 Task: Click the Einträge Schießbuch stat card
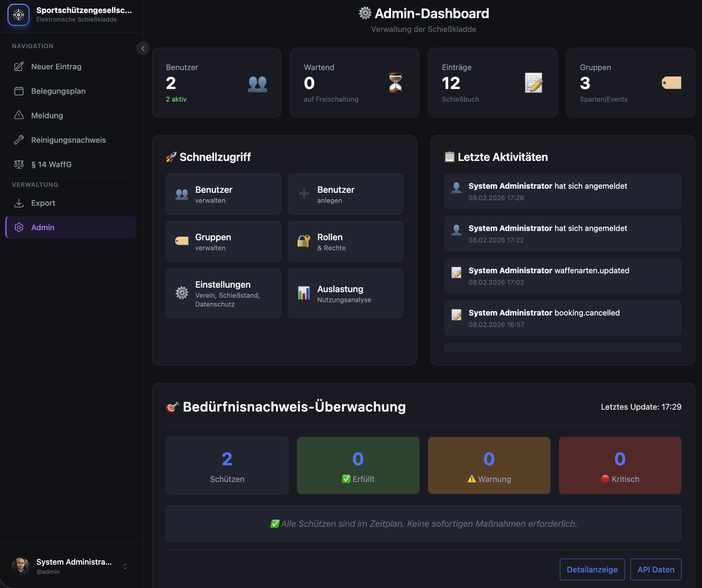coord(492,82)
